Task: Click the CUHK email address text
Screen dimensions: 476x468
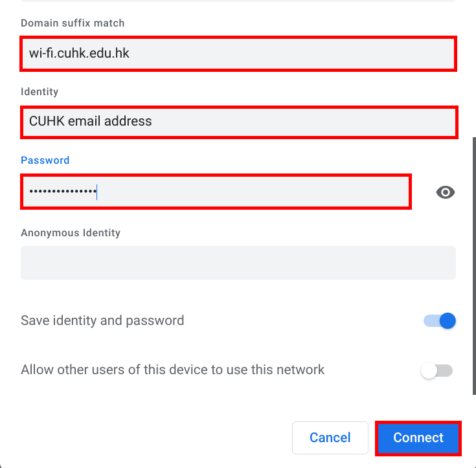Action: (90, 121)
